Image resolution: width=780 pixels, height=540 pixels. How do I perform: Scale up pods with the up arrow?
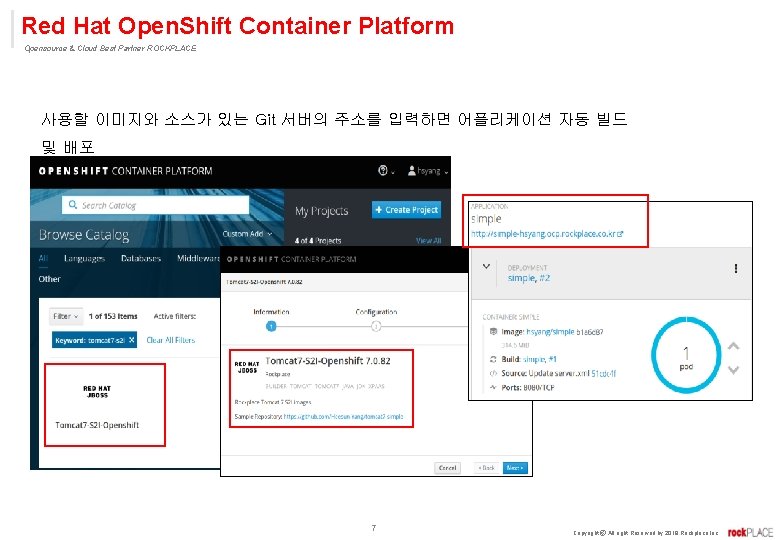pyautogui.click(x=733, y=346)
